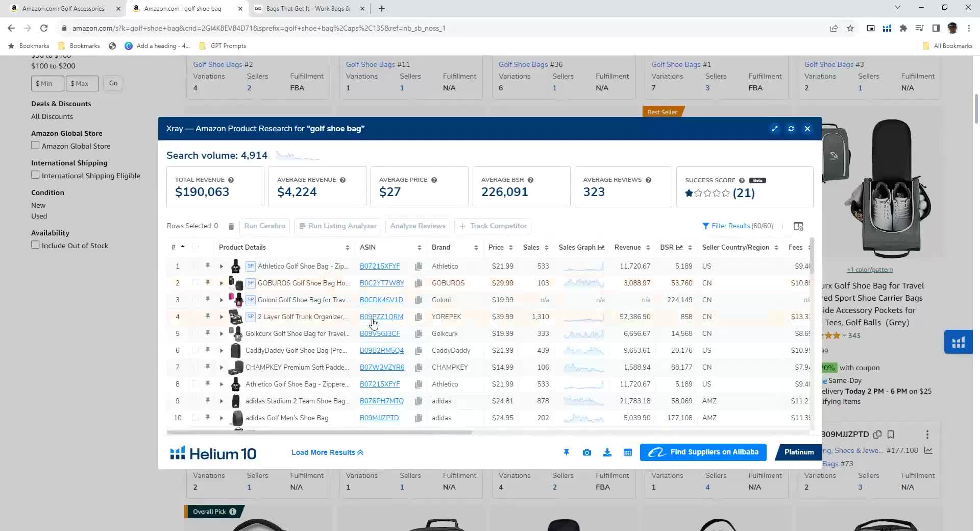Screen dimensions: 980x531
Task: Expand the Xray window to full size
Action: pos(775,129)
